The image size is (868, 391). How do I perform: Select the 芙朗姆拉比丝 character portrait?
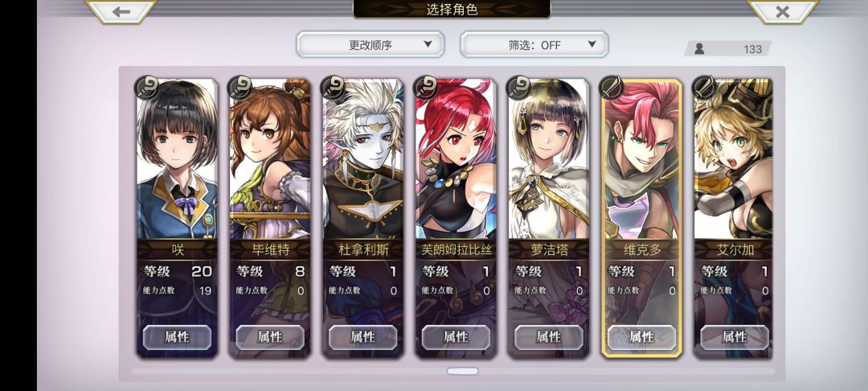pos(456,159)
